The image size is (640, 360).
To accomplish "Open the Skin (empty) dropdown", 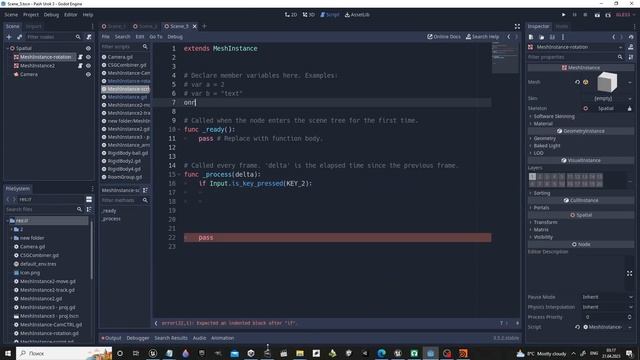I will click(x=607, y=98).
